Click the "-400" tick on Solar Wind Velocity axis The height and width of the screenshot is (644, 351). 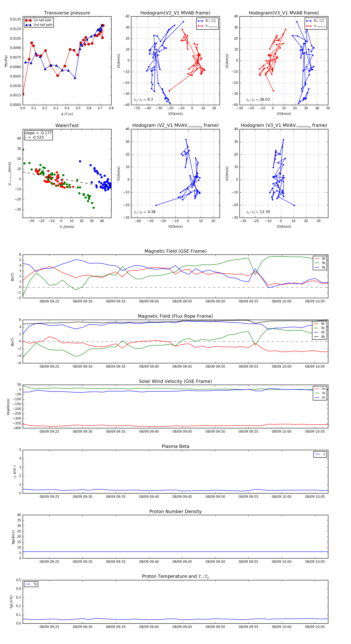click(x=17, y=428)
